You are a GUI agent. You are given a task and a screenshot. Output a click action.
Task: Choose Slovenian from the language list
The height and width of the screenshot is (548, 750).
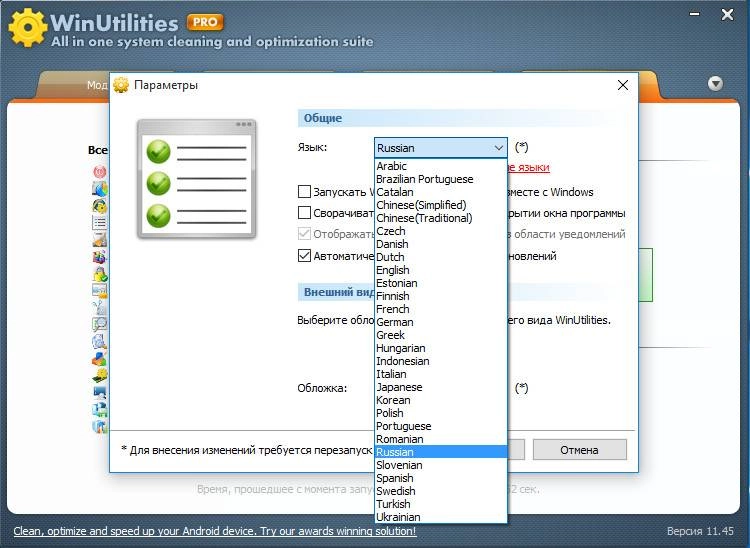pos(441,465)
